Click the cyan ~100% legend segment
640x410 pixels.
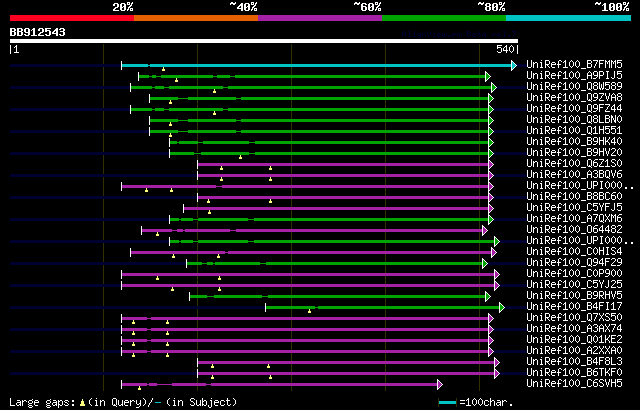click(x=569, y=18)
